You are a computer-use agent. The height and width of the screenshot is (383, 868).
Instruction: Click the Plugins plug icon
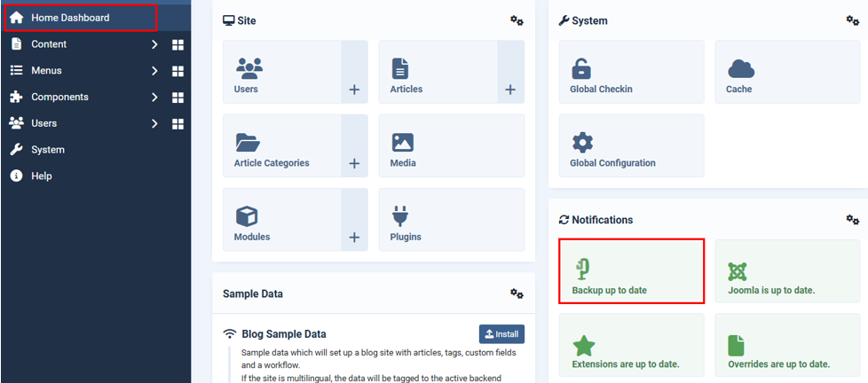tap(399, 216)
